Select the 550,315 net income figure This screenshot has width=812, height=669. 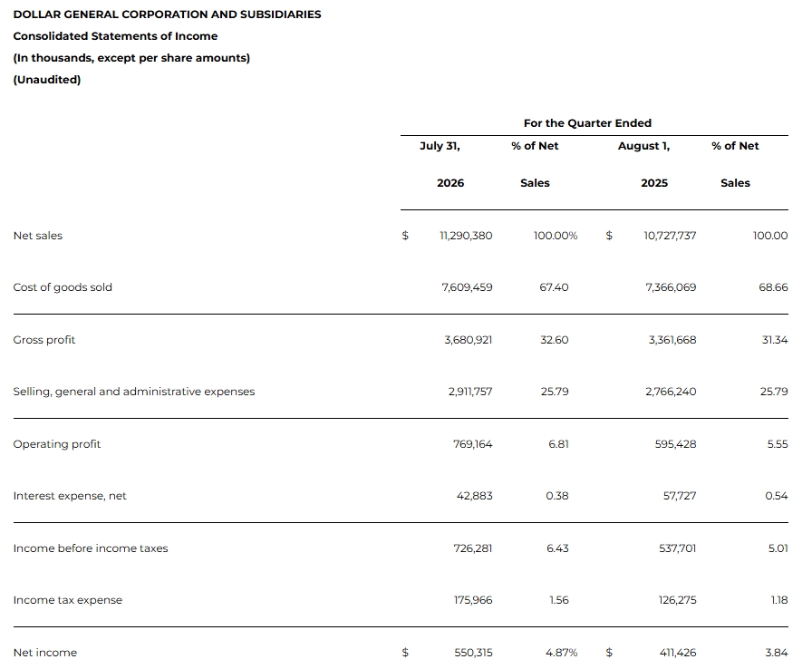[473, 653]
